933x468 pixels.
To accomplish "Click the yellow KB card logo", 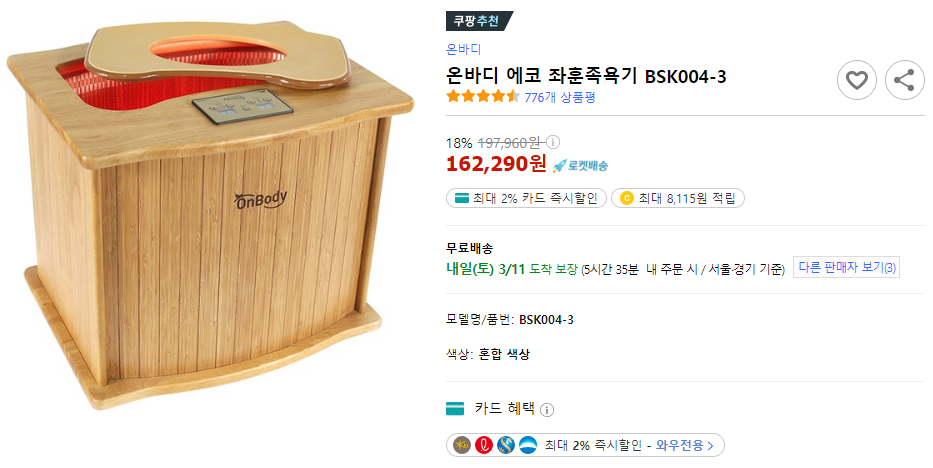I will (462, 445).
